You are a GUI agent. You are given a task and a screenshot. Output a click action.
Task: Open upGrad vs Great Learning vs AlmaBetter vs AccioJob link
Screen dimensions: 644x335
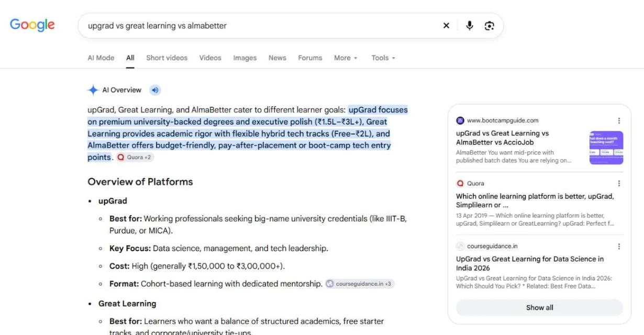[502, 138]
